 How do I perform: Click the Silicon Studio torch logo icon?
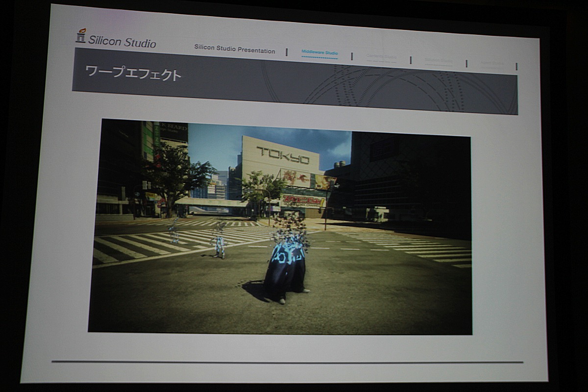pos(81,36)
